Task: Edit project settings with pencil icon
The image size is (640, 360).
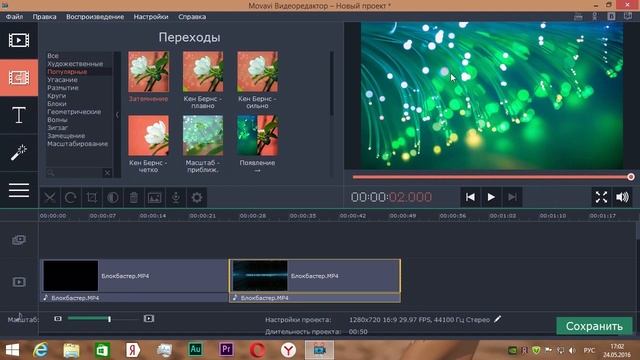Action: pos(498,319)
